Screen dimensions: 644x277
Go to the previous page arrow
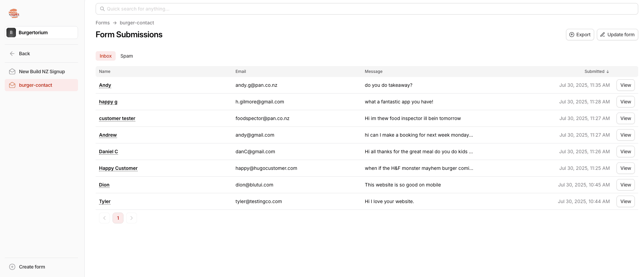[104, 218]
